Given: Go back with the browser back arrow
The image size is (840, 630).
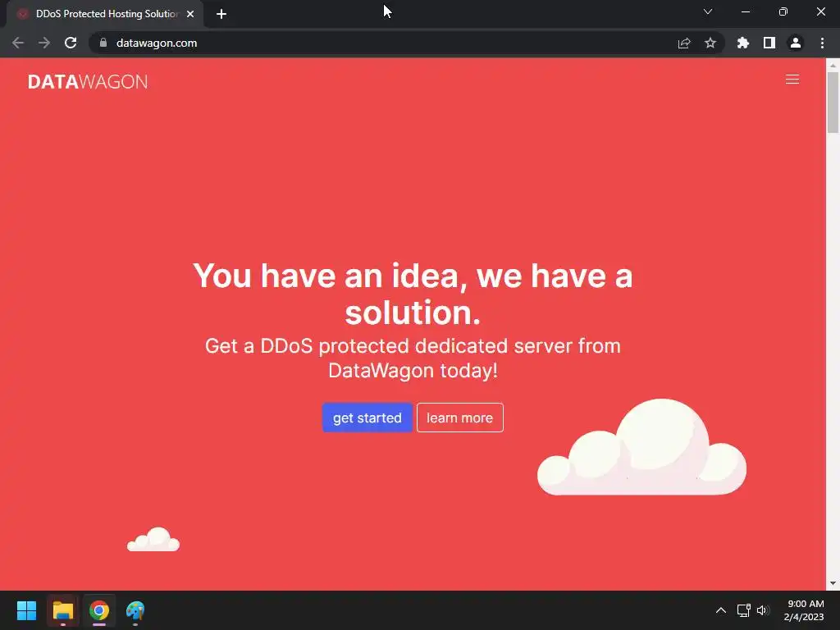Looking at the screenshot, I should coord(18,43).
